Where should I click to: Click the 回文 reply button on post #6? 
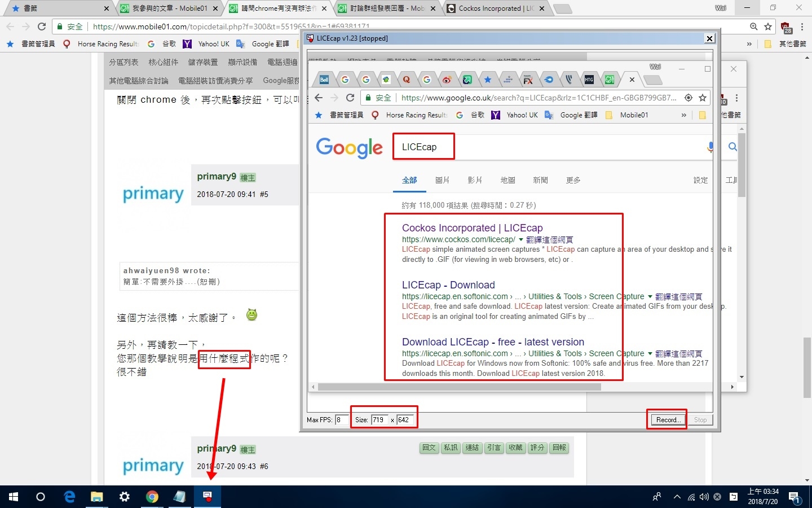pyautogui.click(x=429, y=448)
